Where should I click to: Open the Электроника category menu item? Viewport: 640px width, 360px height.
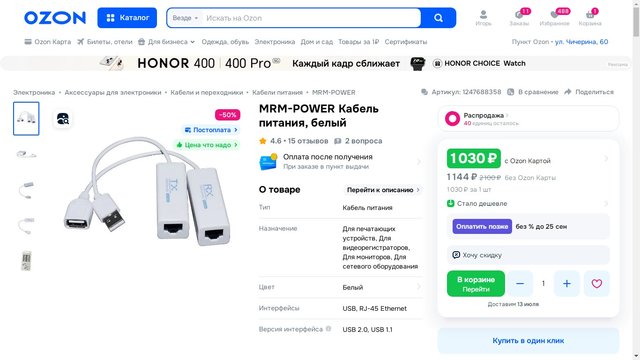pyautogui.click(x=275, y=42)
